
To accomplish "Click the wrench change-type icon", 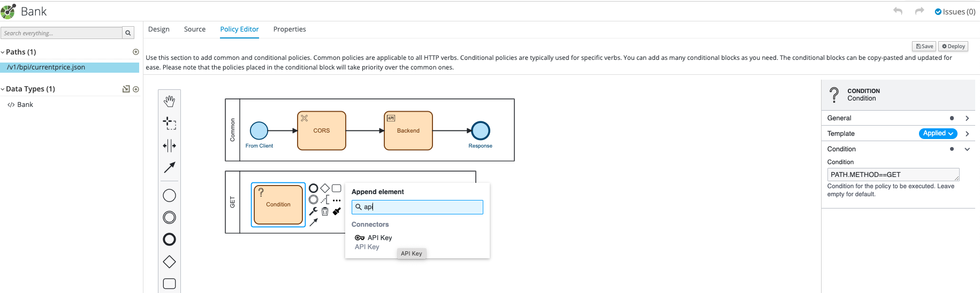I will [x=314, y=211].
